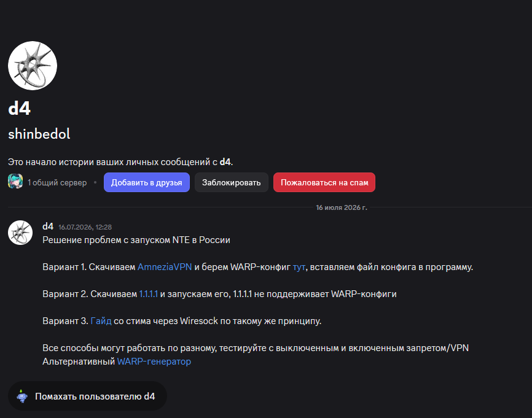
Task: Follow the blue 1.1.1.1 download link
Action: (149, 294)
